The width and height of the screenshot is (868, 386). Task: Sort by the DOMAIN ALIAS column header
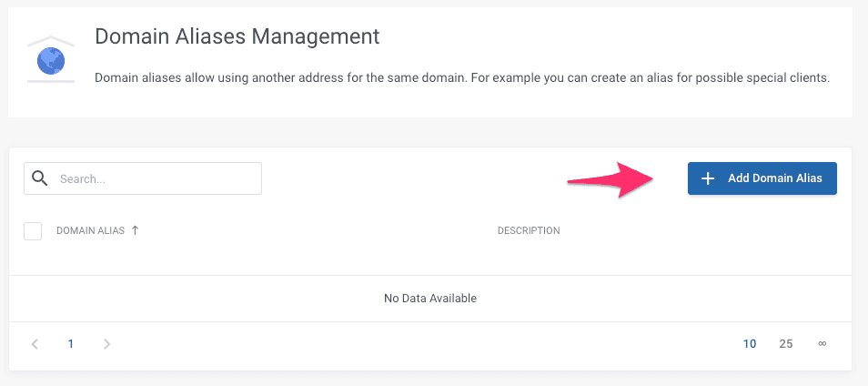[x=90, y=230]
